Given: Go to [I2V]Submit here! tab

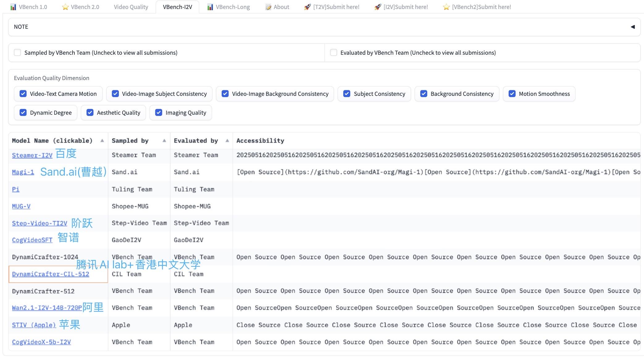Looking at the screenshot, I should click(x=401, y=7).
